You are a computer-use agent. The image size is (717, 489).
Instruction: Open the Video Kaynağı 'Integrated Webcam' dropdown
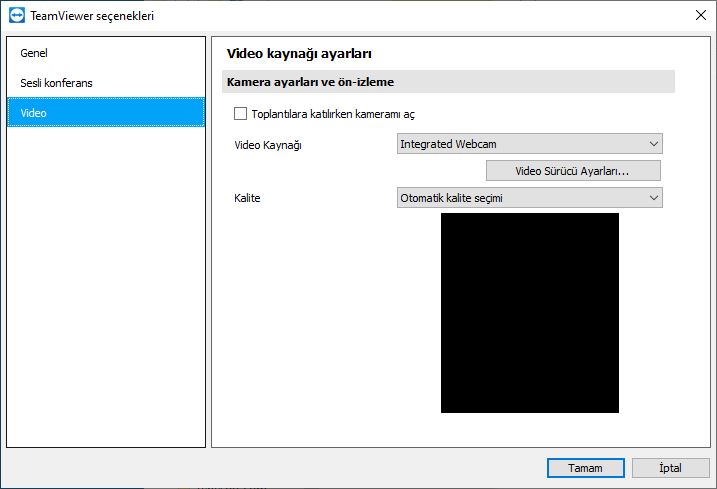point(530,144)
